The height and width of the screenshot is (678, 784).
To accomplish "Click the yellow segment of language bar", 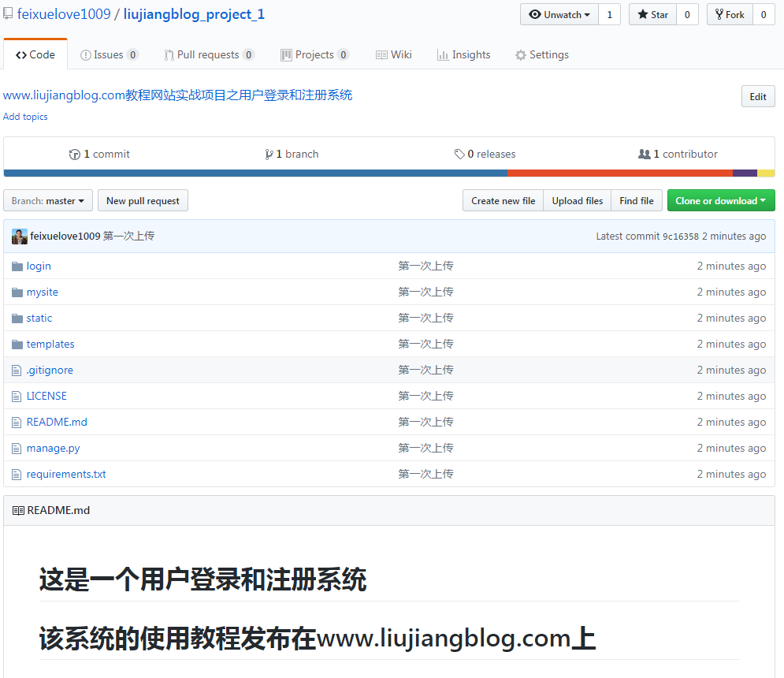I will pyautogui.click(x=766, y=173).
